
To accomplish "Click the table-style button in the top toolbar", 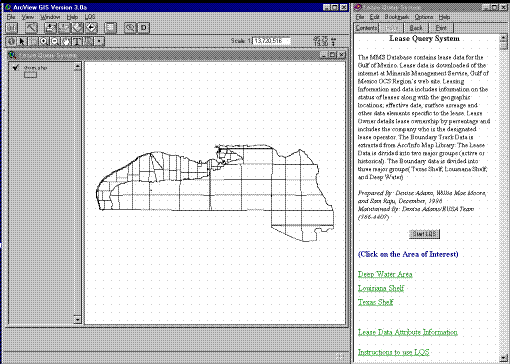I will (x=110, y=28).
